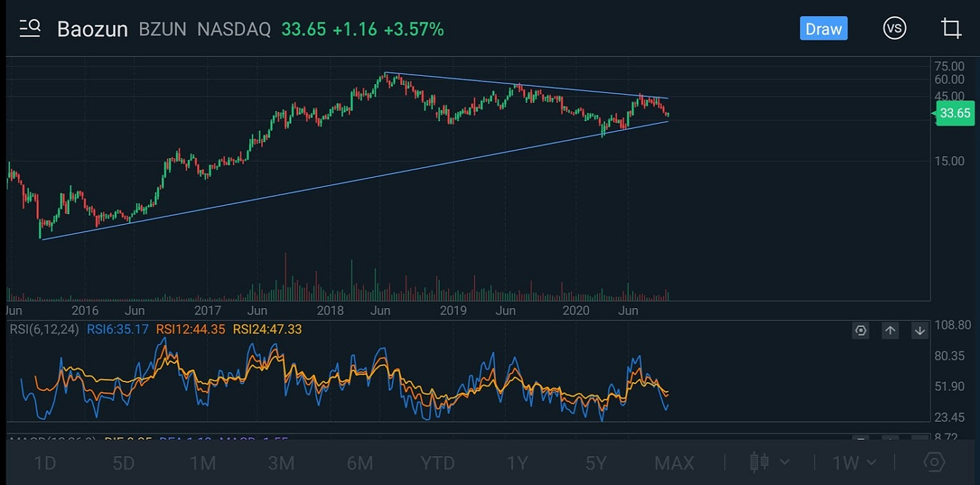Viewport: 980px width, 485px height.
Task: Click the RSI6:35.17 value
Action: pos(118,329)
